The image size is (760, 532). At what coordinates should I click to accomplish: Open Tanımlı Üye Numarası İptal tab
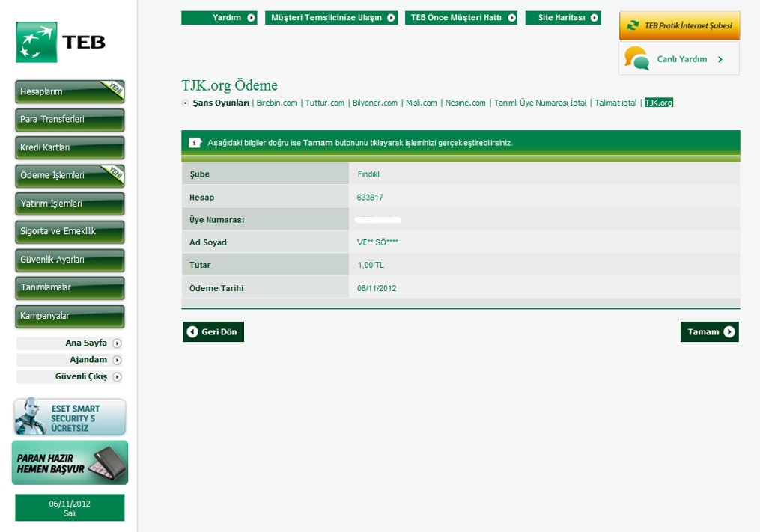(x=540, y=103)
